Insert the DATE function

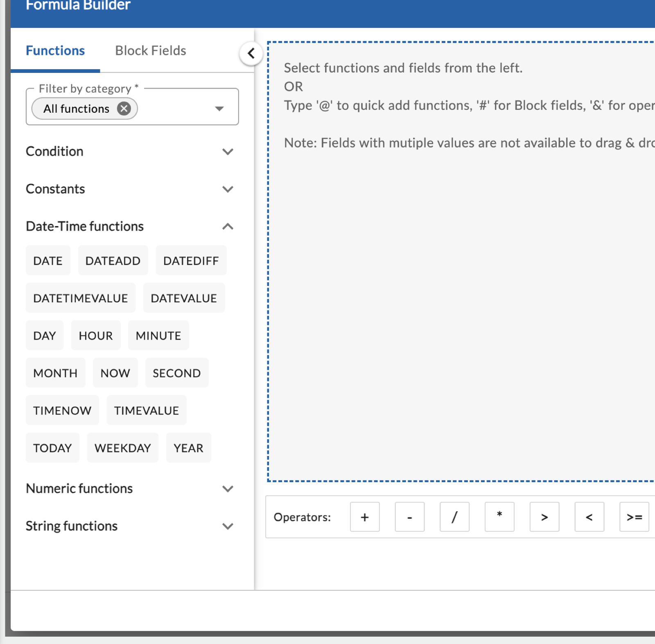[48, 261]
